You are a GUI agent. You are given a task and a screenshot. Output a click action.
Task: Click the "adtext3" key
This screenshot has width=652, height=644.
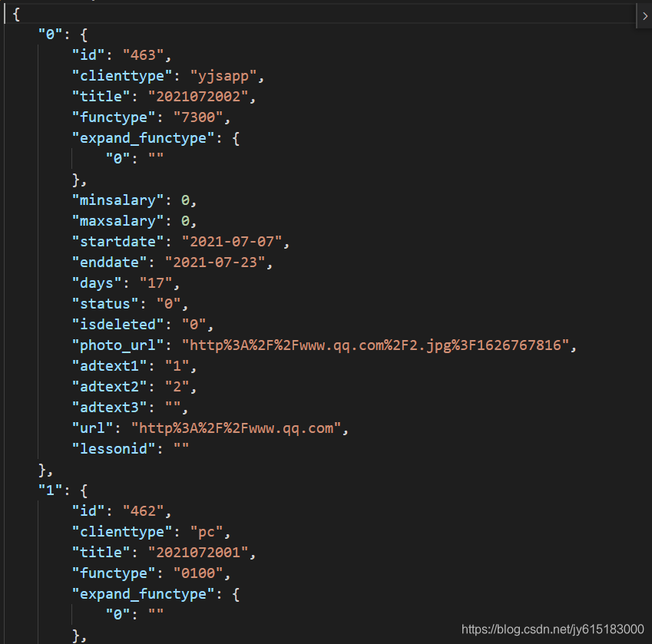pos(109,408)
